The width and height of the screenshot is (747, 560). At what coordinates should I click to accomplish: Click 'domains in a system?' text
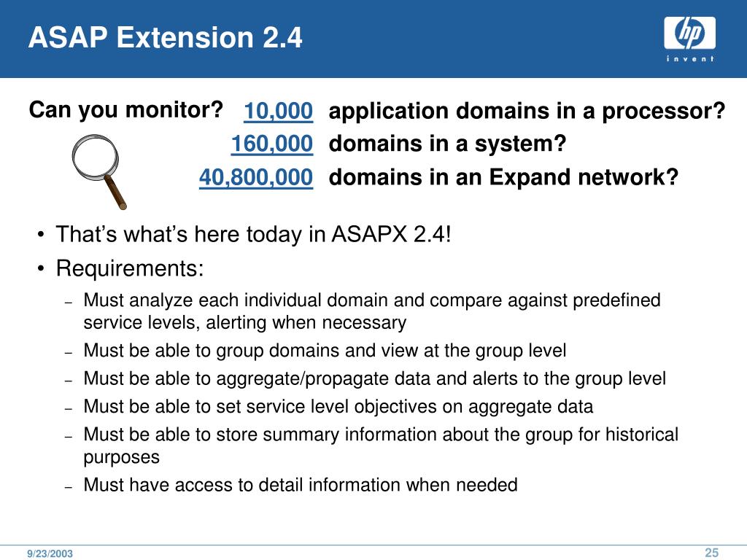(447, 144)
